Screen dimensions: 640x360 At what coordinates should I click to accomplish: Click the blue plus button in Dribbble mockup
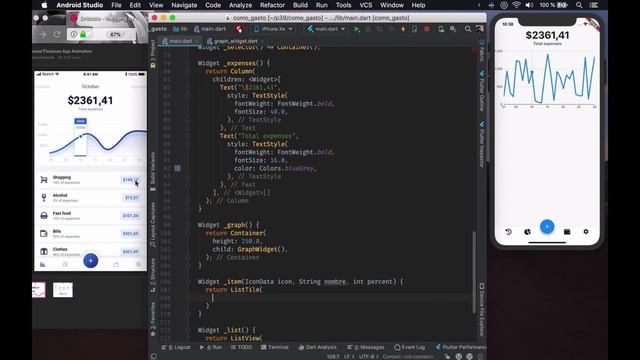91,260
